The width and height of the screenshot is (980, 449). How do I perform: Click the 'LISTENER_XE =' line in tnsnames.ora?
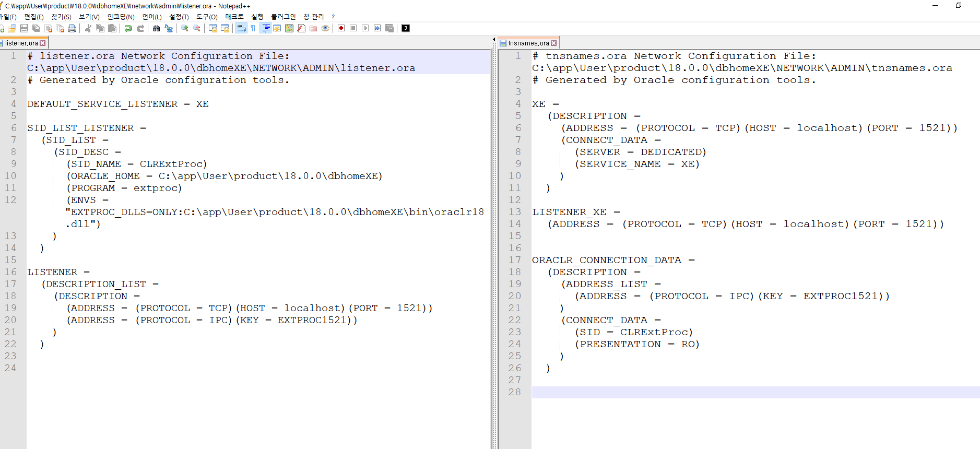pos(576,212)
